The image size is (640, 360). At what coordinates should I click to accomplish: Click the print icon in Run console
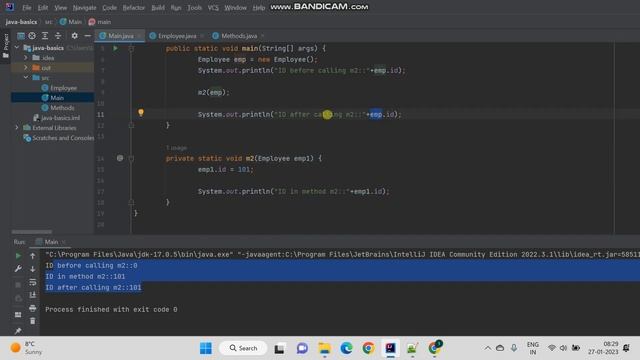tap(33, 308)
